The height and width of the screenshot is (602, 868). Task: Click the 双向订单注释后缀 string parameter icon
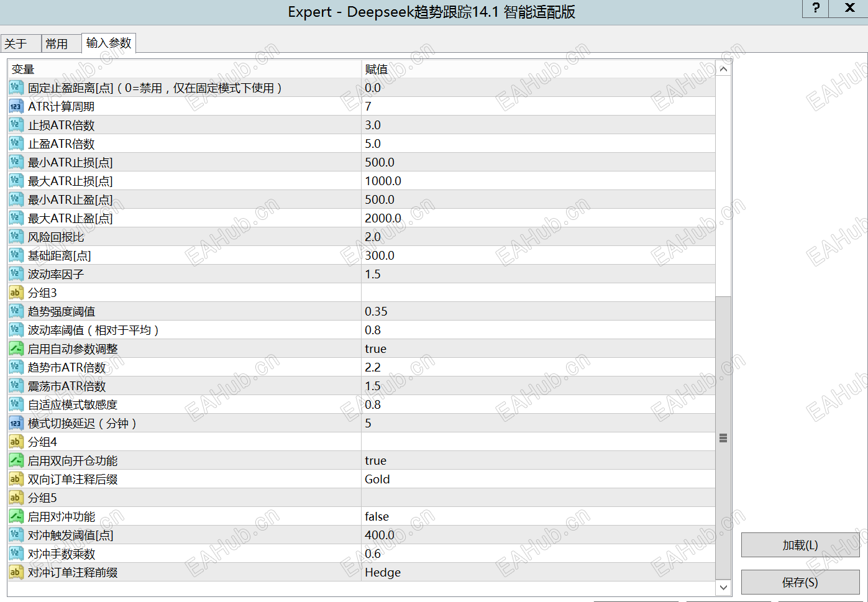tap(15, 479)
